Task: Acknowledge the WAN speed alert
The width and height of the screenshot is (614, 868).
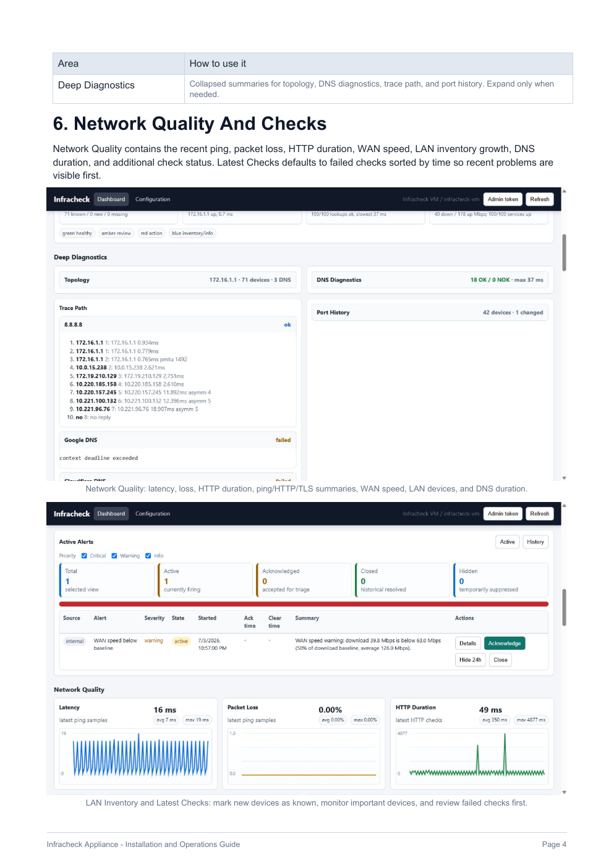Action: click(x=505, y=644)
